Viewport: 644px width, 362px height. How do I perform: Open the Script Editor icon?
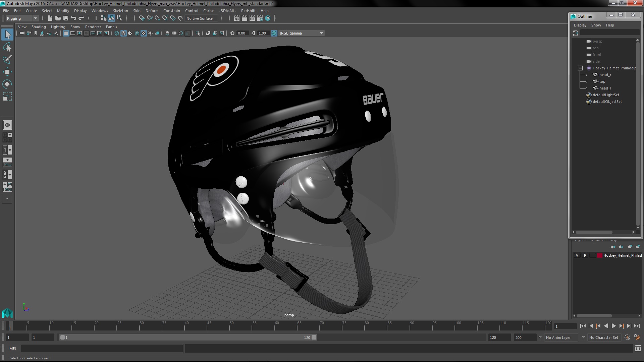638,349
